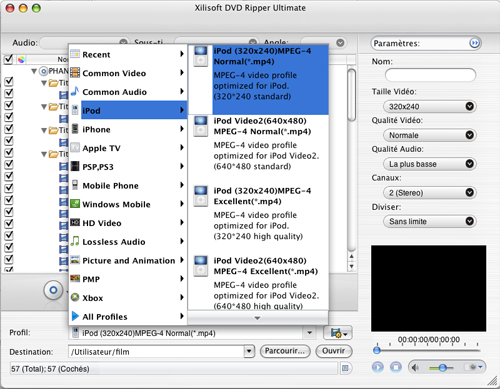Collapse the first Tit folder node
This screenshot has height=389, width=500.
pos(44,83)
